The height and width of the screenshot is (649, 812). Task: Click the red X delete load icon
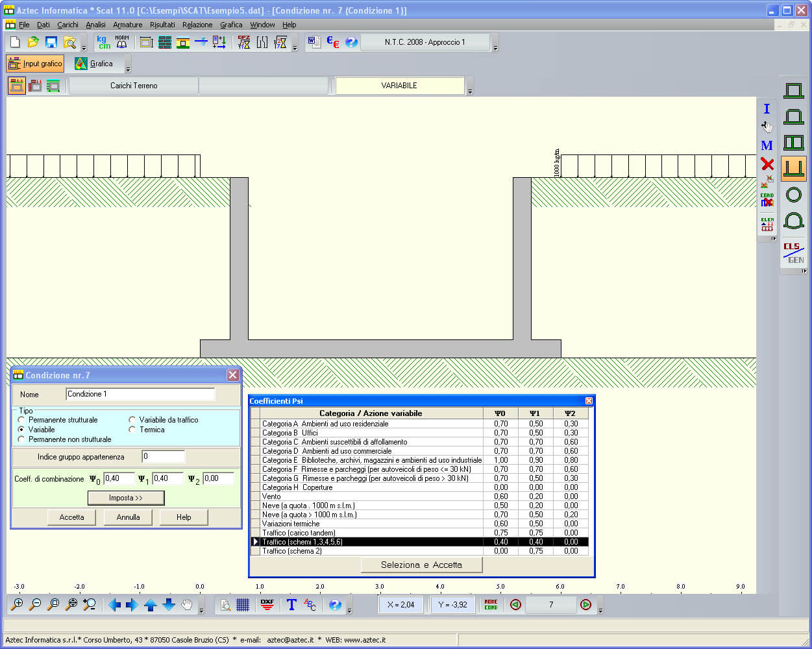[767, 164]
